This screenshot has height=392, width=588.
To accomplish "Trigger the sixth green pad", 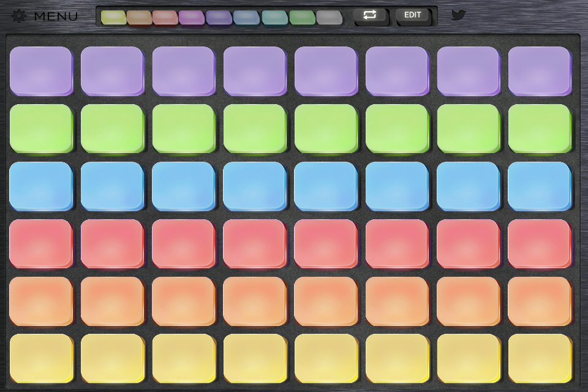I will coord(398,129).
